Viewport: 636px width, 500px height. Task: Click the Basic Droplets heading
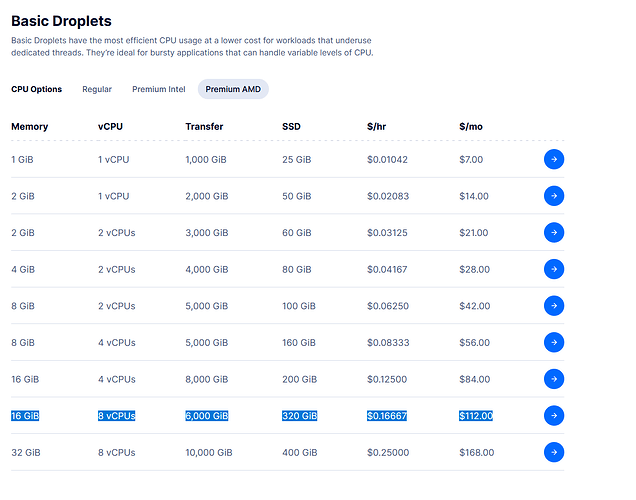pyautogui.click(x=61, y=21)
